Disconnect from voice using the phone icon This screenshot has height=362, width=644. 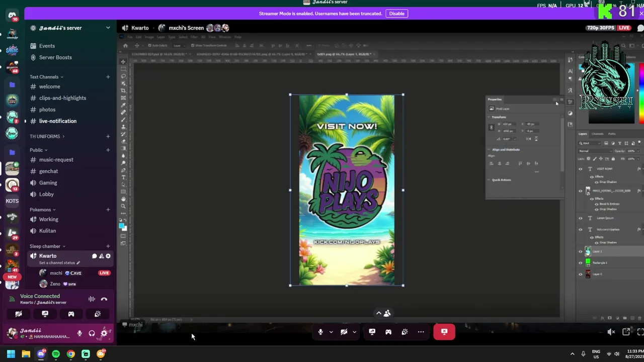[x=104, y=299]
